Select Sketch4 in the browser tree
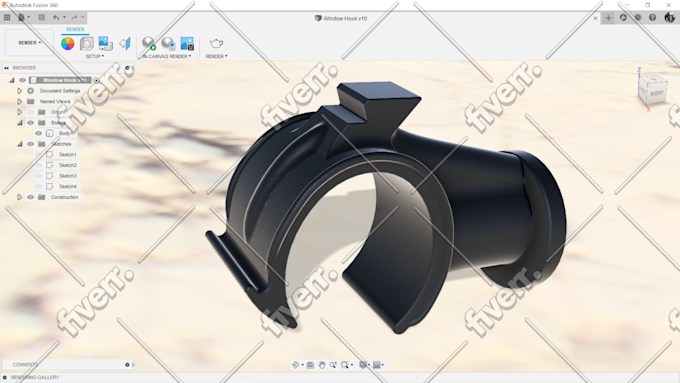This screenshot has width=680, height=383. pos(68,187)
